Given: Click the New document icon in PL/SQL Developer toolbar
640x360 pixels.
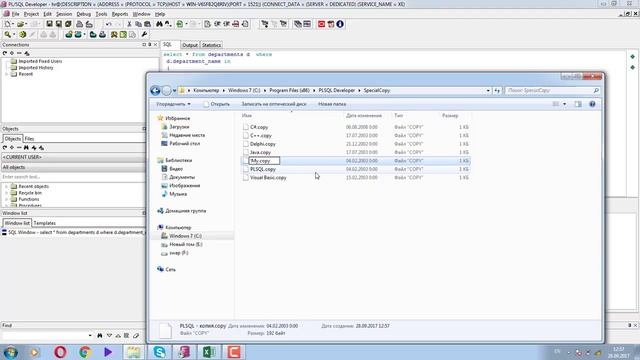Looking at the screenshot, I should (x=7, y=24).
